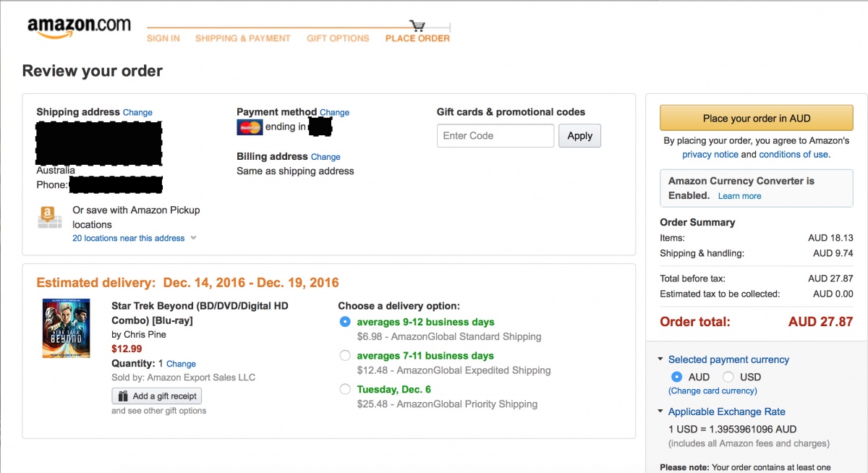
Task: Click the gift icon on the gift receipt button
Action: click(123, 396)
